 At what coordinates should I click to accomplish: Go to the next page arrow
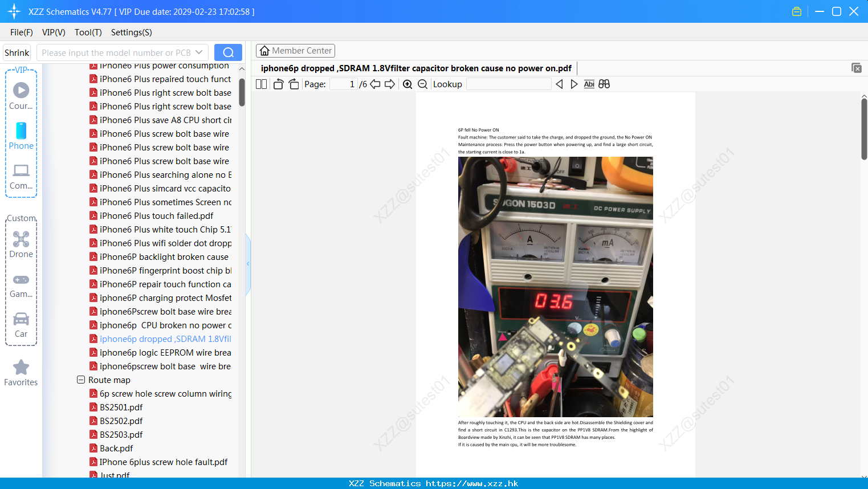pyautogui.click(x=390, y=84)
